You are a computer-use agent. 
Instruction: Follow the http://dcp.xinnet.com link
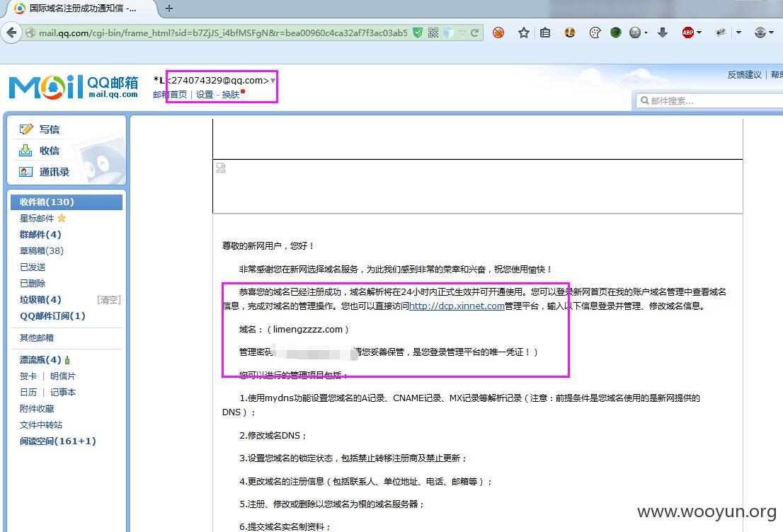pyautogui.click(x=457, y=306)
